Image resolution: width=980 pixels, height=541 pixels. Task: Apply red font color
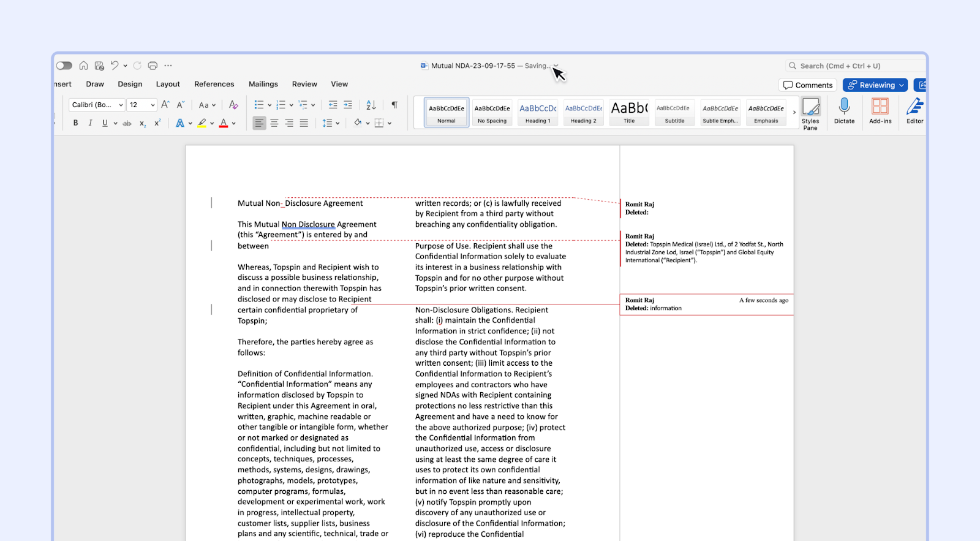pos(224,123)
